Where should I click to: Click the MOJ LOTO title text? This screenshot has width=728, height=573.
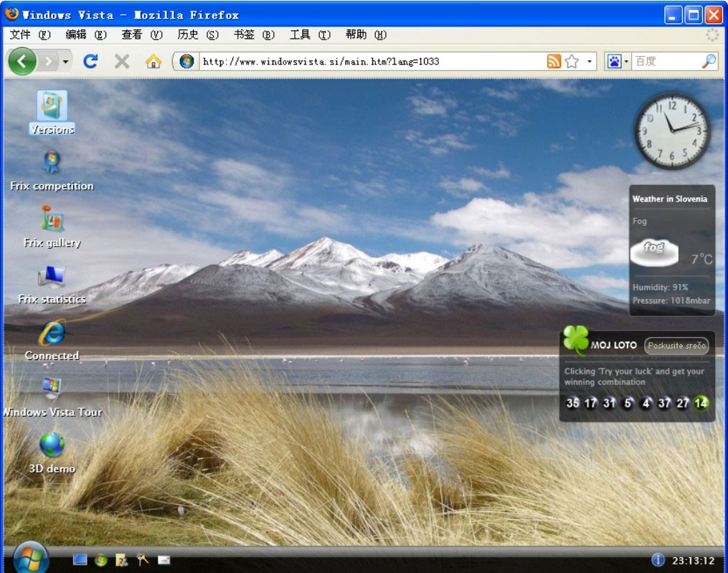[x=613, y=345]
